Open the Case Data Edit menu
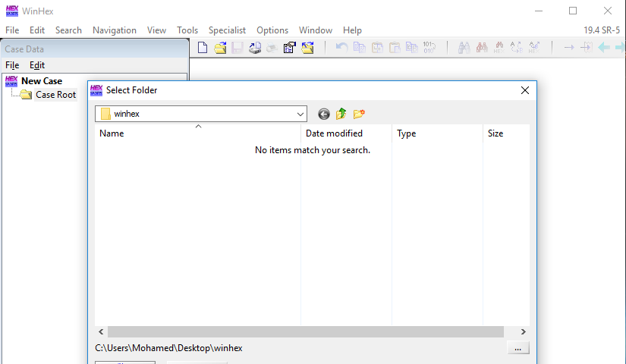The image size is (626, 364). click(37, 65)
